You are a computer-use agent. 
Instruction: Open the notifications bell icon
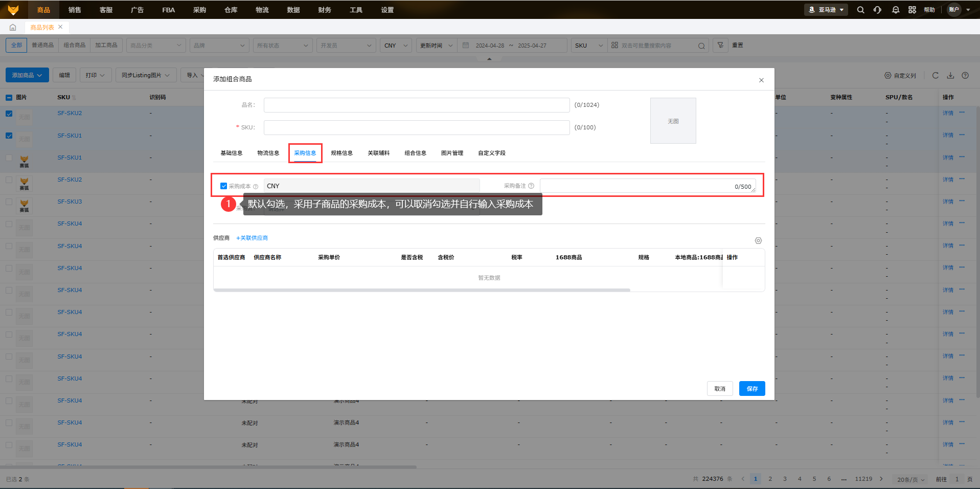pos(895,10)
